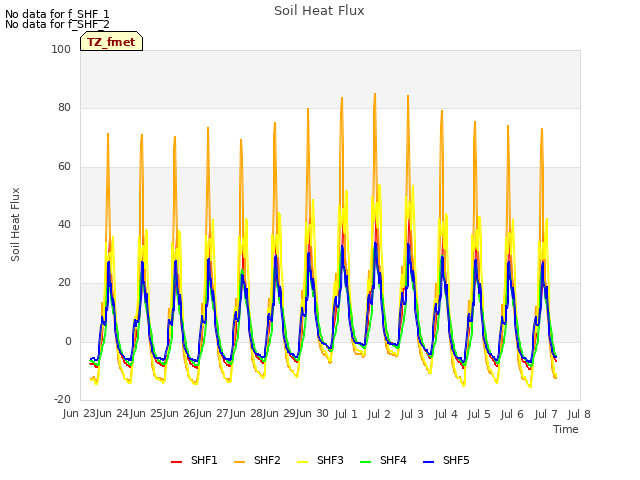Image resolution: width=640 pixels, height=480 pixels.
Task: Toggle SHF4 series in legend
Action: [x=383, y=460]
